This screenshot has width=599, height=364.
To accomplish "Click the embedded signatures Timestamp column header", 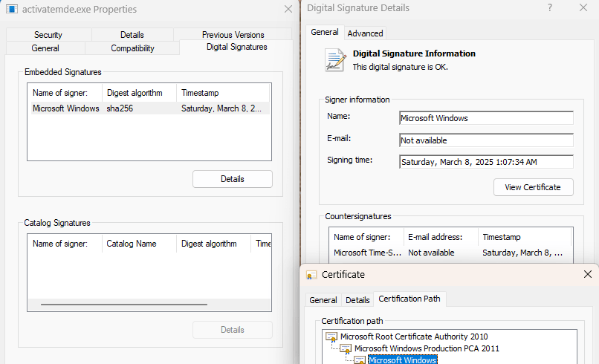I will coord(223,93).
